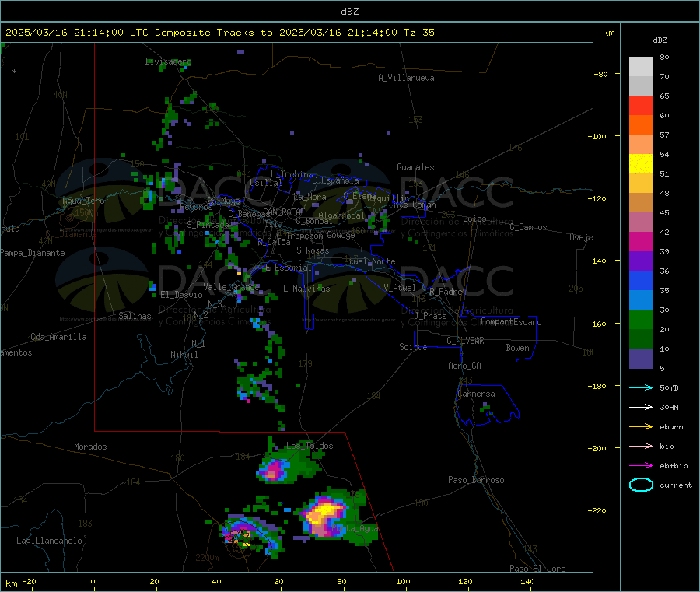Click the Bowen label

pos(518,348)
